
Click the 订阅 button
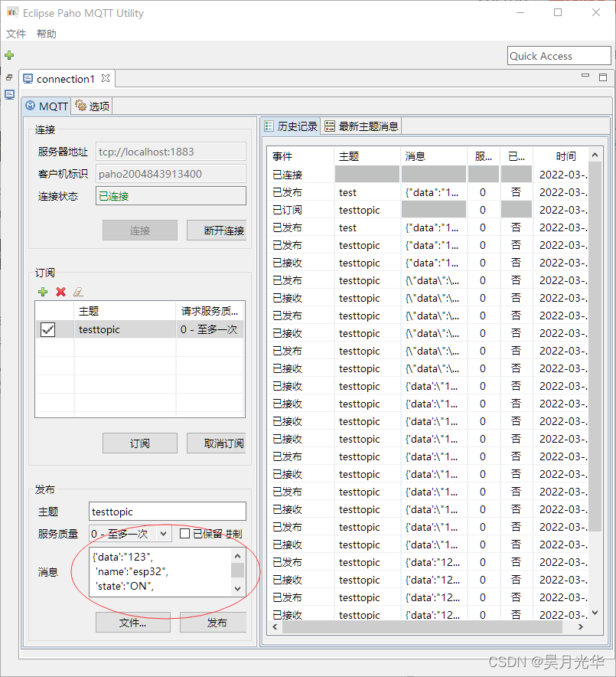tap(140, 443)
